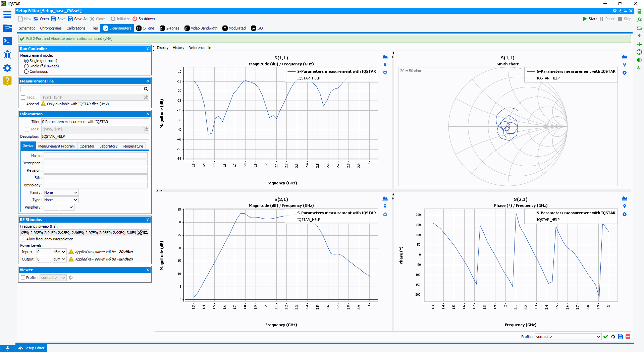
Task: Collapse the Measurement File panel
Action: coord(148,81)
